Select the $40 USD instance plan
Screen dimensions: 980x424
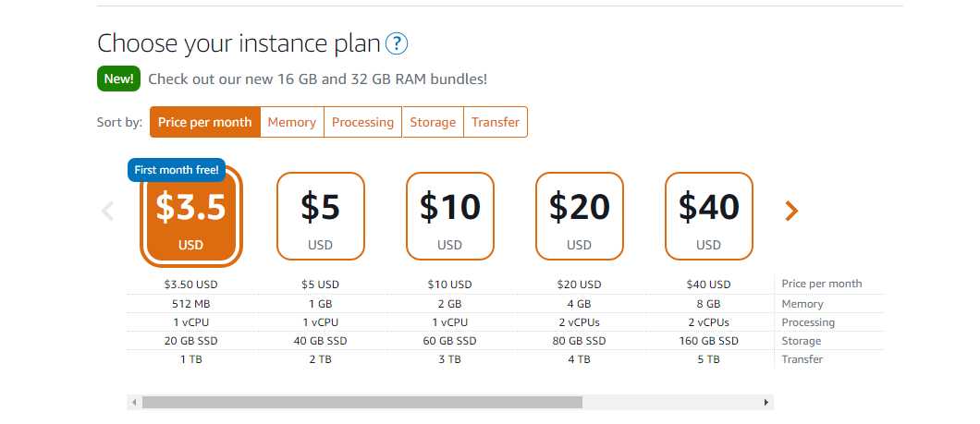point(709,217)
